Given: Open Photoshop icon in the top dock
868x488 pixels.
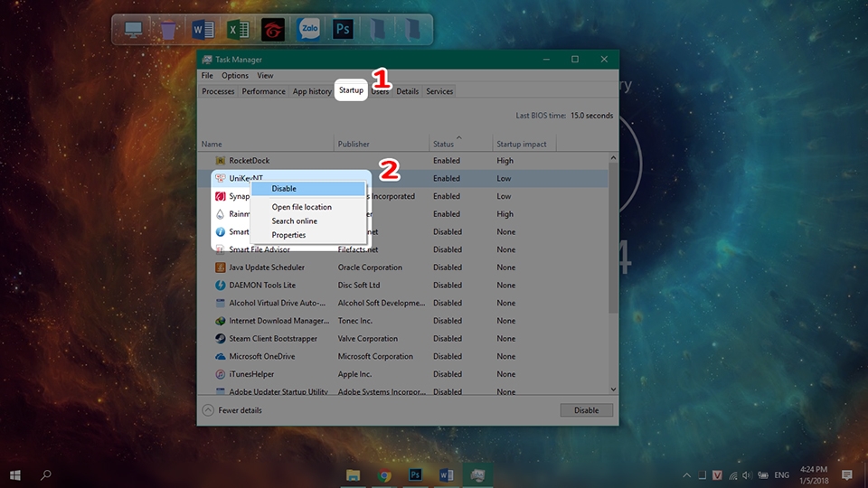Looking at the screenshot, I should pyautogui.click(x=343, y=29).
